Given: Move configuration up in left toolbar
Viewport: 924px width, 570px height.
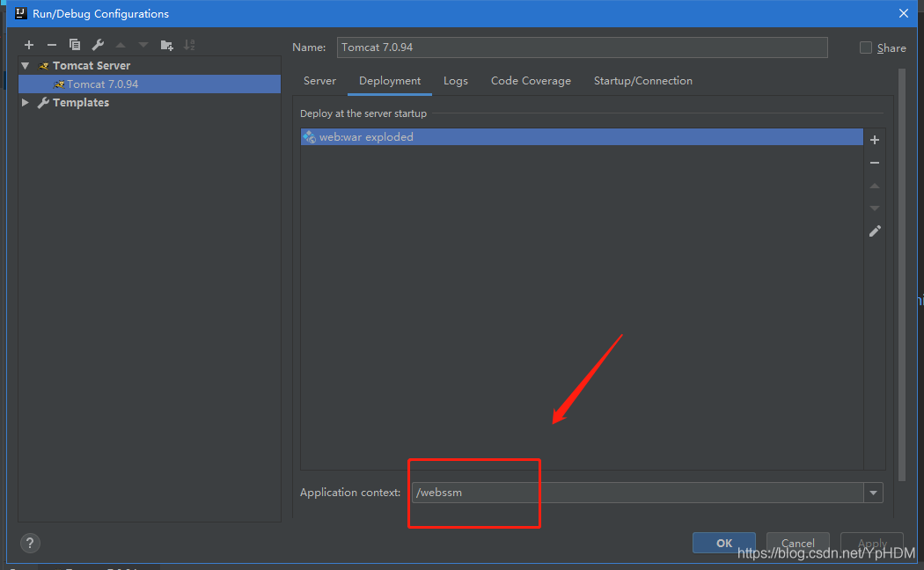Looking at the screenshot, I should (121, 45).
